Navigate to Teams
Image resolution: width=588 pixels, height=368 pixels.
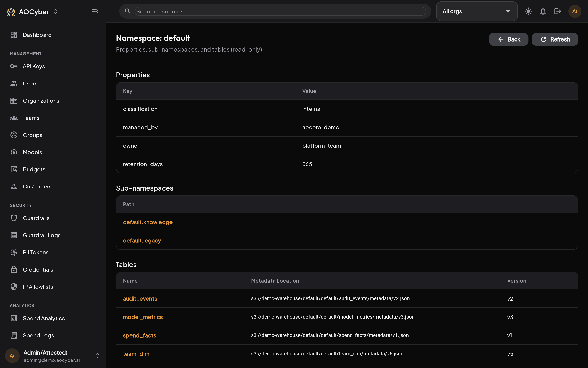[31, 118]
